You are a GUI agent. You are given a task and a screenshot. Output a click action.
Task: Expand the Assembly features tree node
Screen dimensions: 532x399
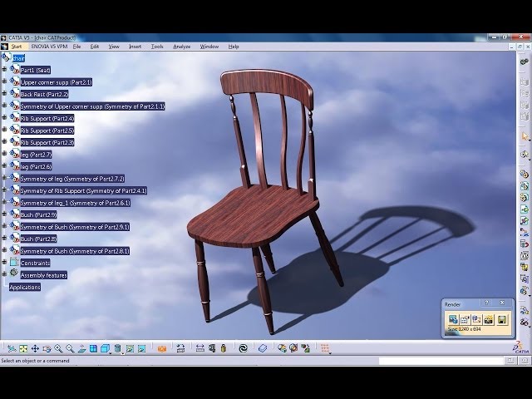click(4, 274)
